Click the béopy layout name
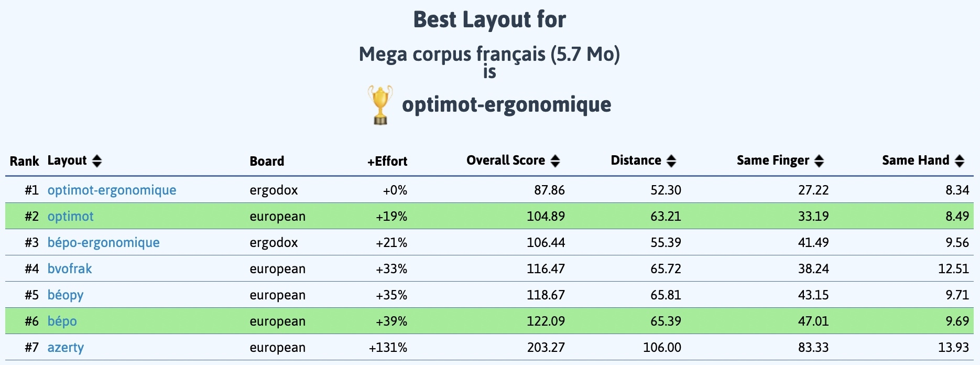The width and height of the screenshot is (980, 365). coord(65,295)
